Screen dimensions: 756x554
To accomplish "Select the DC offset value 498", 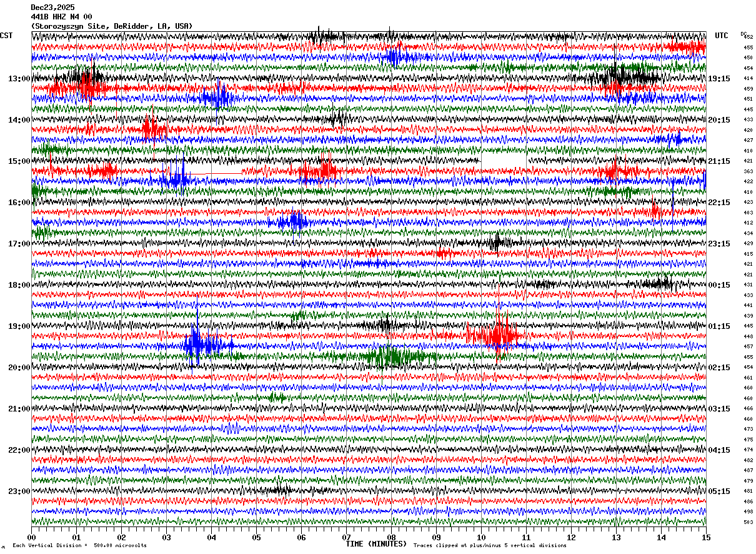I will pyautogui.click(x=748, y=511).
